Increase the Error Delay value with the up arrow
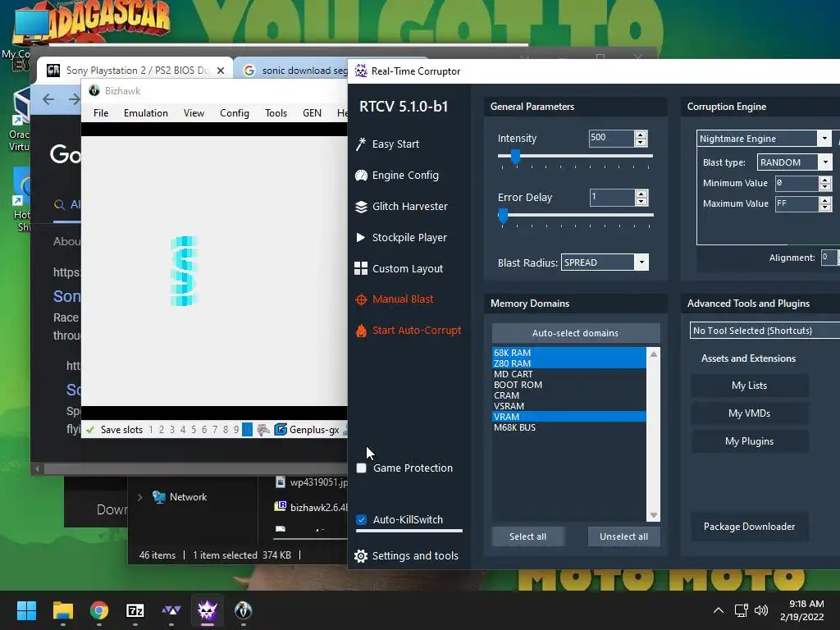This screenshot has width=840, height=630. [x=641, y=194]
